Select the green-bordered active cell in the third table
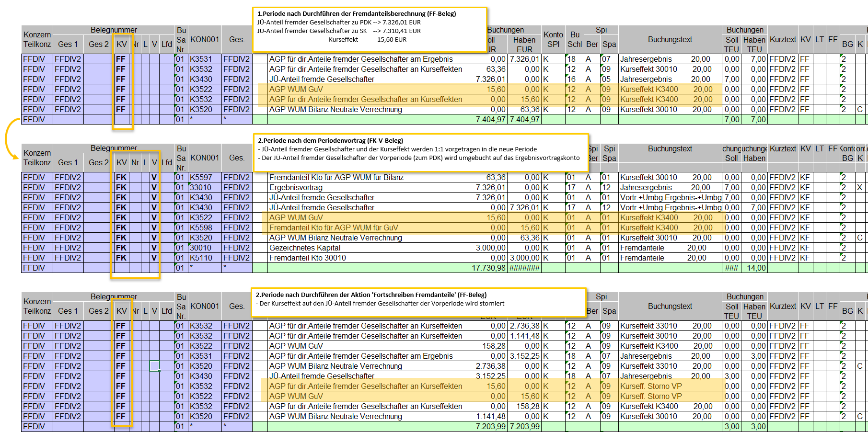 (154, 366)
